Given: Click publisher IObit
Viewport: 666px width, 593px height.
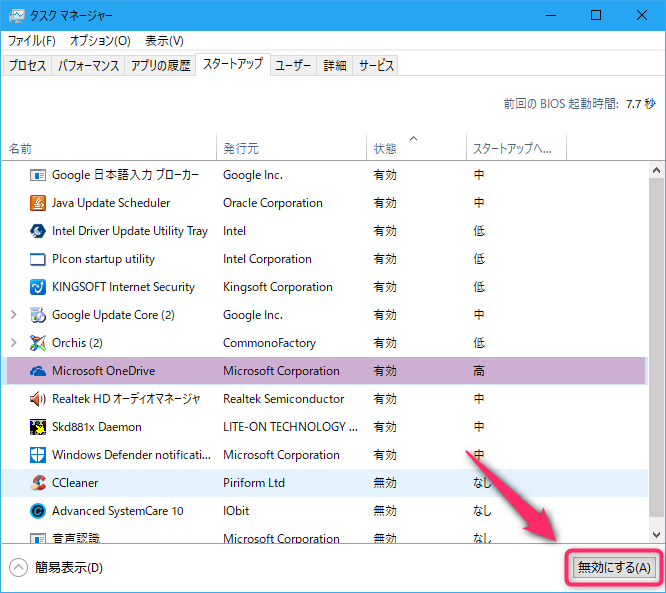Looking at the screenshot, I should click(x=236, y=511).
